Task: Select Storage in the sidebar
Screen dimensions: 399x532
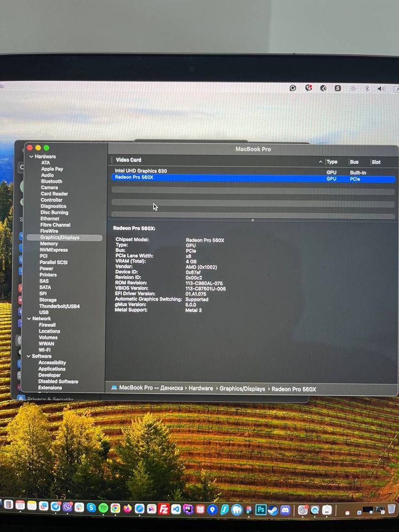Action: [48, 300]
